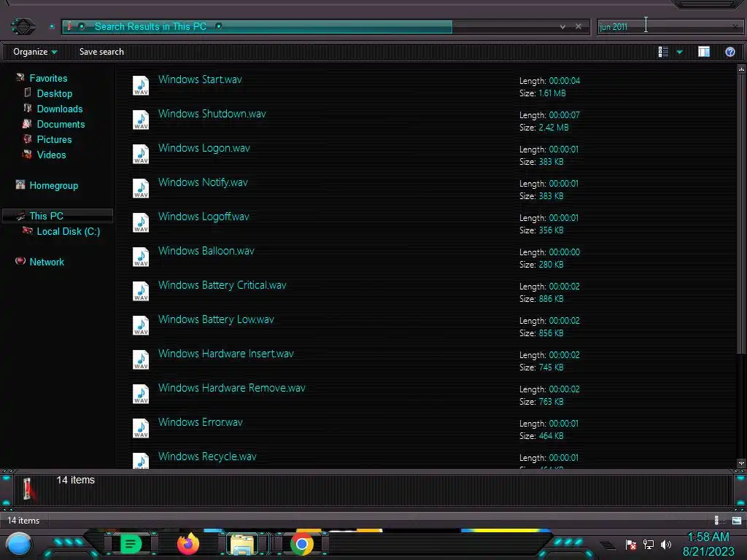Viewport: 747px width, 560px height.
Task: Click the Windows Battery Critical.wav name
Action: (x=222, y=285)
